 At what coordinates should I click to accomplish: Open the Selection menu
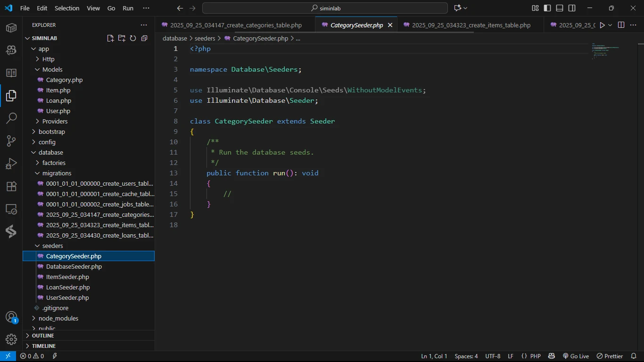click(x=67, y=8)
